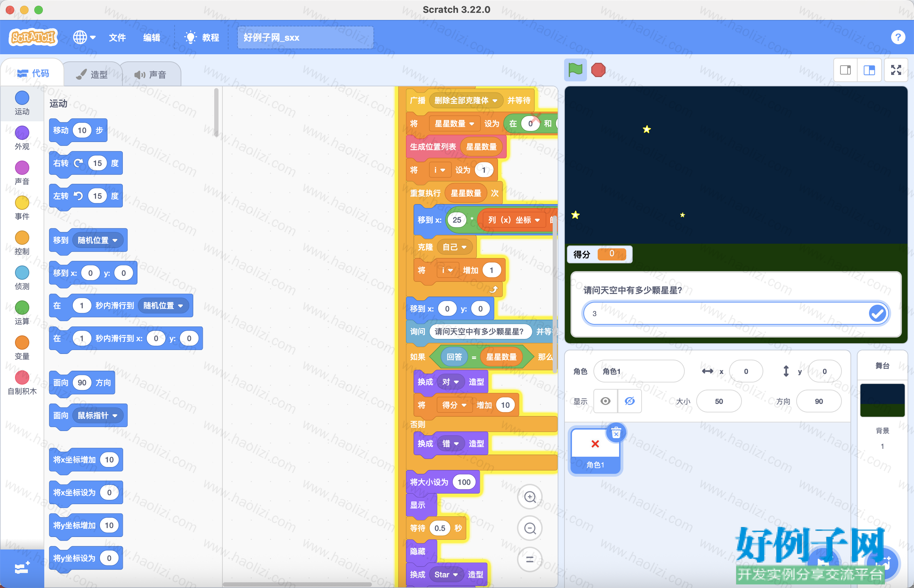Select the 运算 block category
This screenshot has height=588, width=914.
pos(22,313)
